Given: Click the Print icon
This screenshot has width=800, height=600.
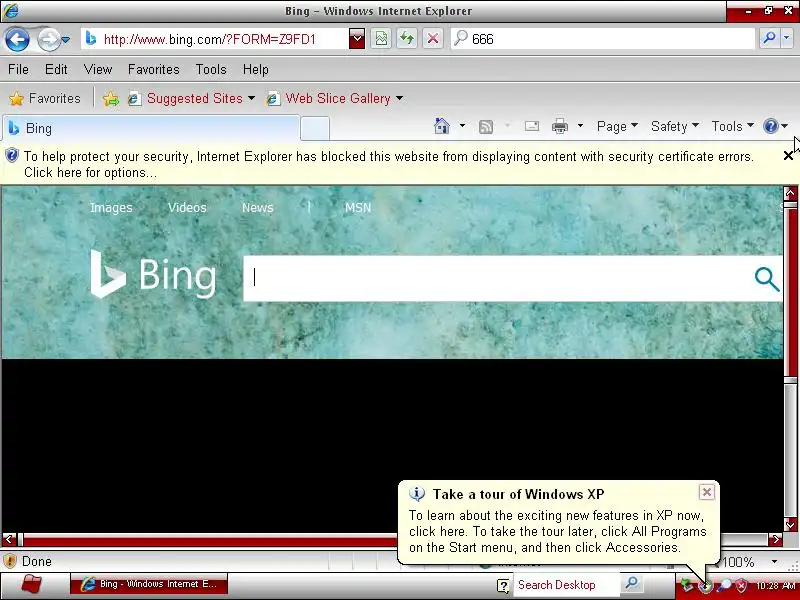Looking at the screenshot, I should 560,126.
